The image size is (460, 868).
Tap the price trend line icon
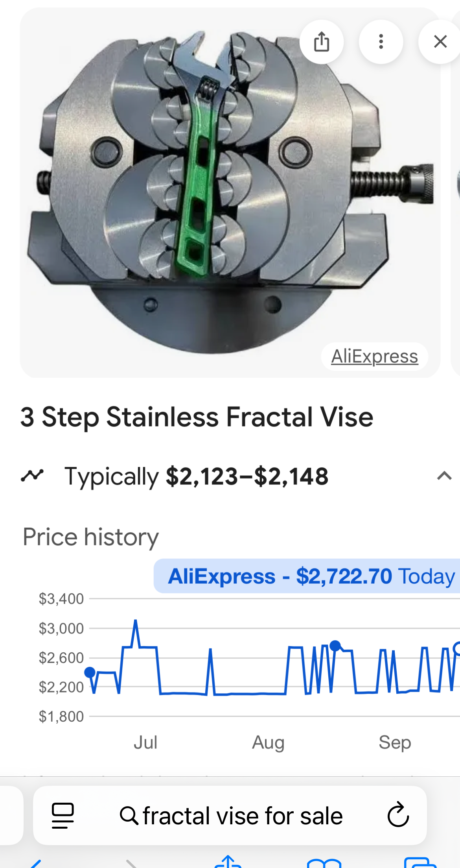pyautogui.click(x=32, y=476)
